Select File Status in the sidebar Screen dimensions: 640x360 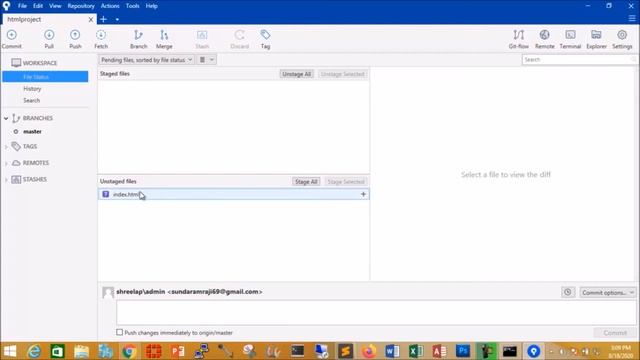coord(45,77)
